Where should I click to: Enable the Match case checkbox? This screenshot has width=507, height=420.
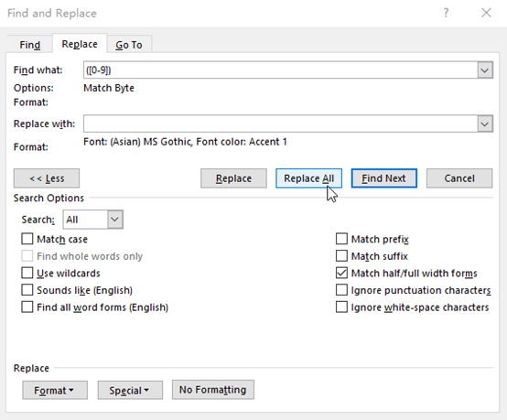coord(27,239)
